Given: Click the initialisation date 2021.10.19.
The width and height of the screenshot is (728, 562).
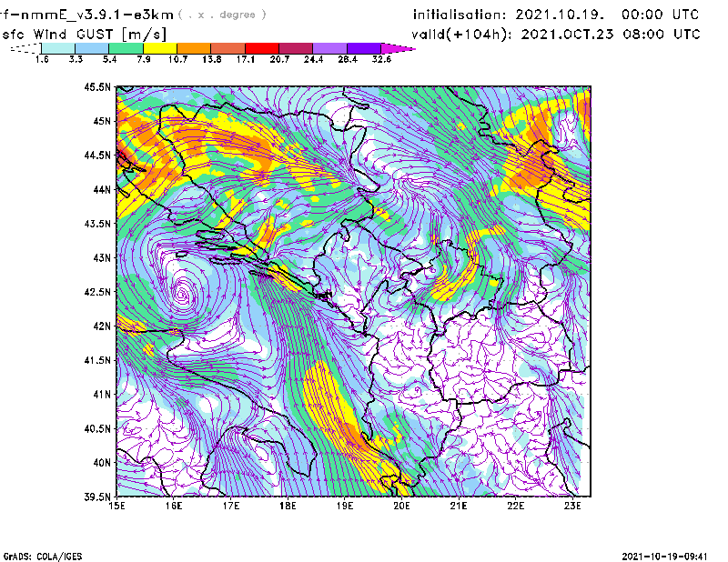Looking at the screenshot, I should click(x=560, y=15).
